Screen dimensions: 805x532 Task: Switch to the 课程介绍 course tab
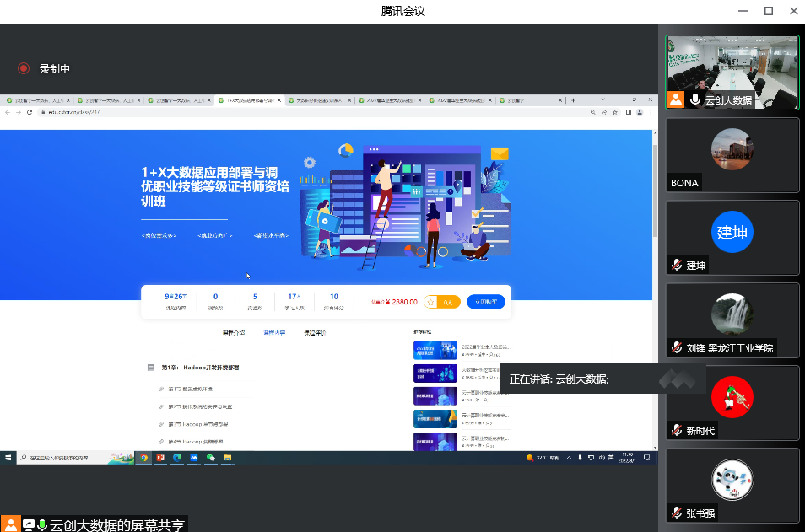(x=233, y=333)
